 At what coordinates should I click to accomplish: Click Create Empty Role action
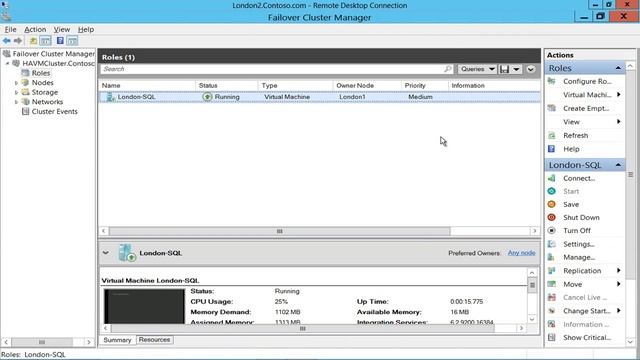coord(586,108)
